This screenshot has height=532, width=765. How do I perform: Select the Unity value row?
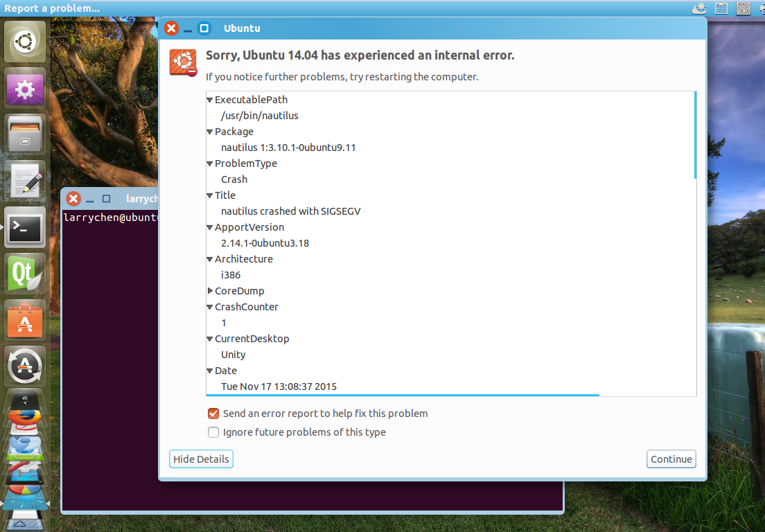[x=451, y=355]
